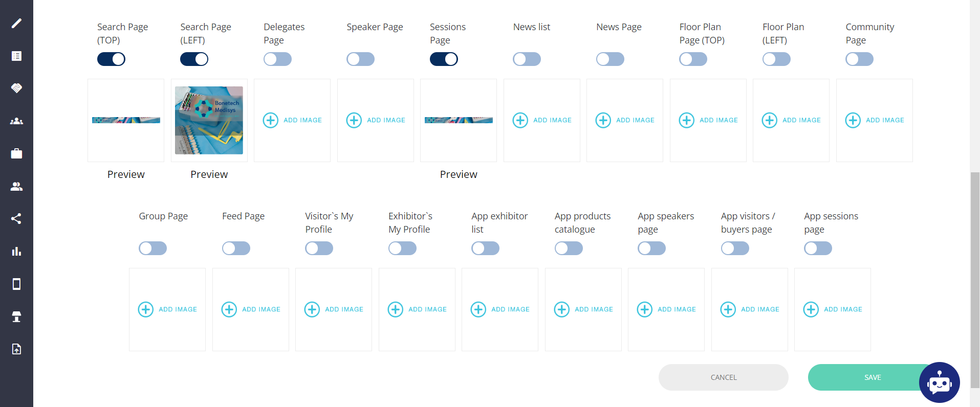Open Preview under Search Page (LEFT)
This screenshot has height=407, width=980.
(x=209, y=174)
